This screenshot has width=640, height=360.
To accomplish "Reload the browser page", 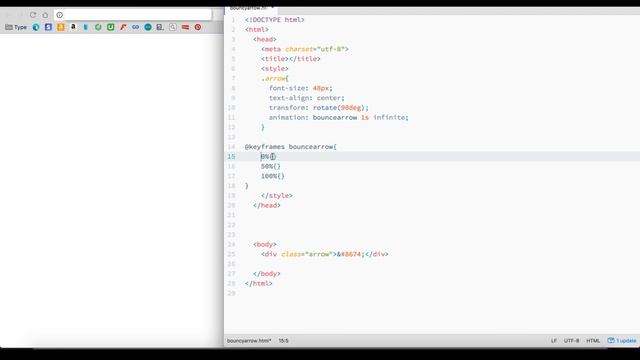I will pyautogui.click(x=33, y=15).
